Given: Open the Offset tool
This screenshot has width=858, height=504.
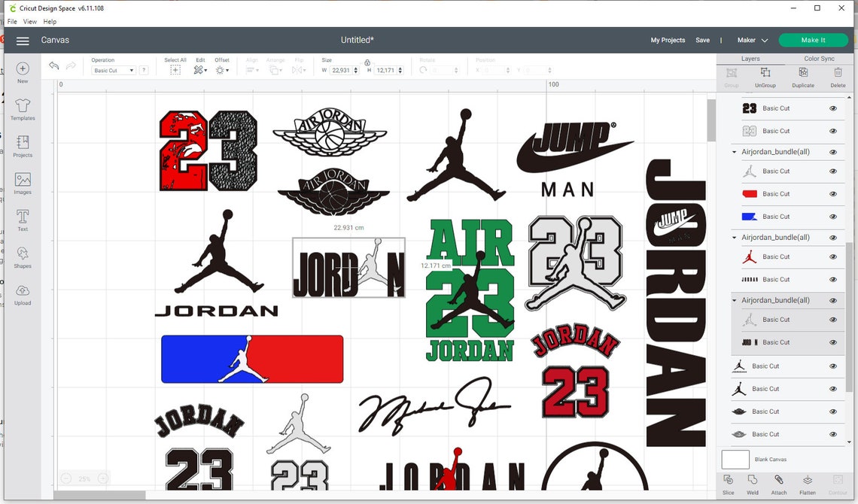Looking at the screenshot, I should 221,70.
